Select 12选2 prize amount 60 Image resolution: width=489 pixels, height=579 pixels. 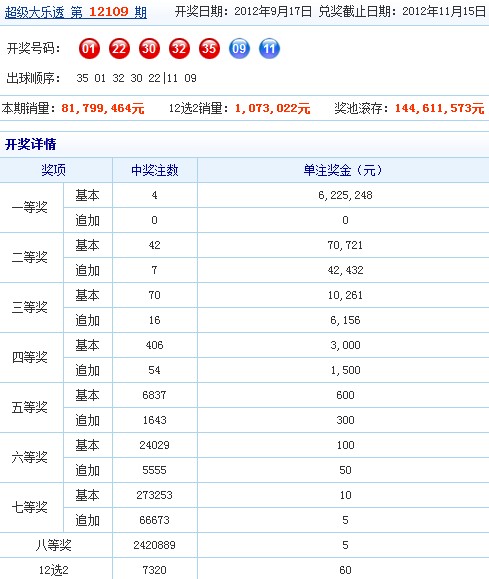click(x=345, y=570)
